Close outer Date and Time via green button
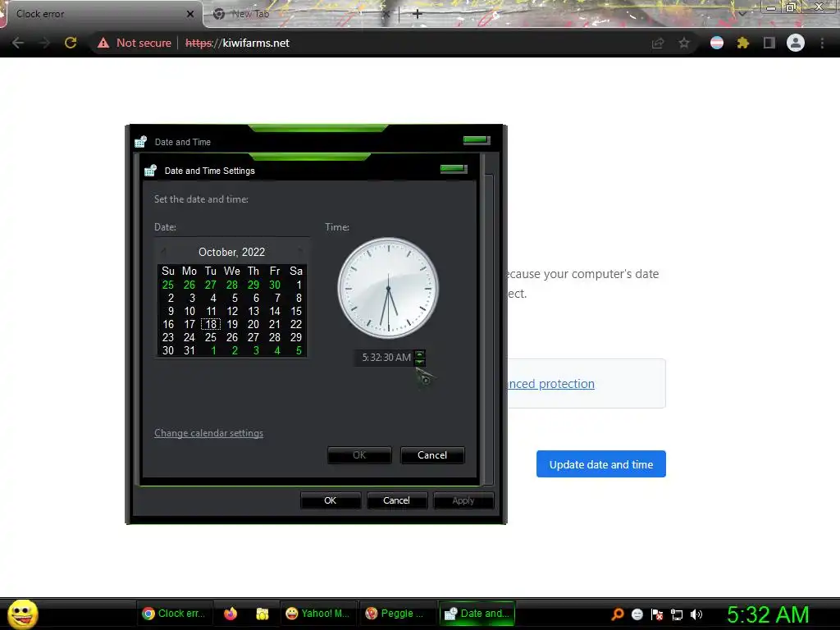This screenshot has width=840, height=630. click(x=477, y=139)
